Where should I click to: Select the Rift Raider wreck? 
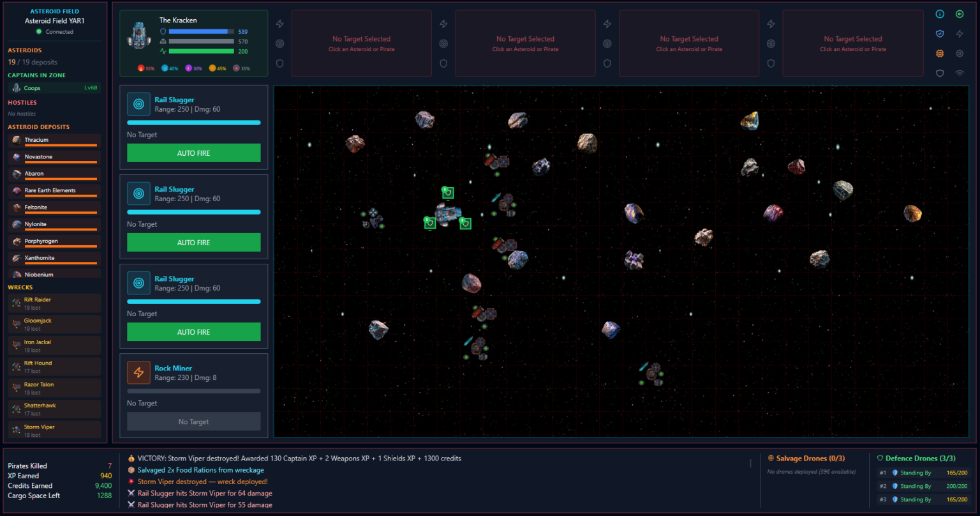click(54, 303)
